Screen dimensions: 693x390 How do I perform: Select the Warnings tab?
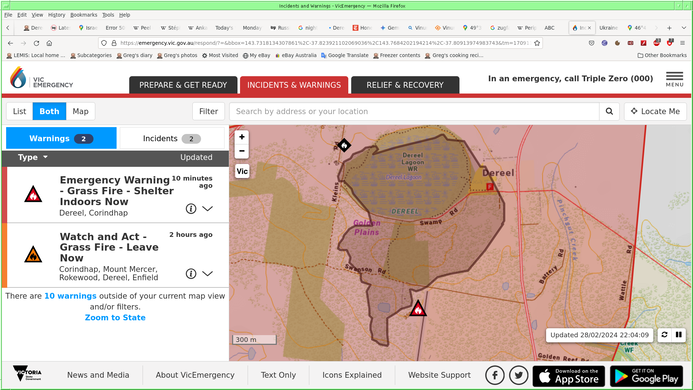click(61, 138)
